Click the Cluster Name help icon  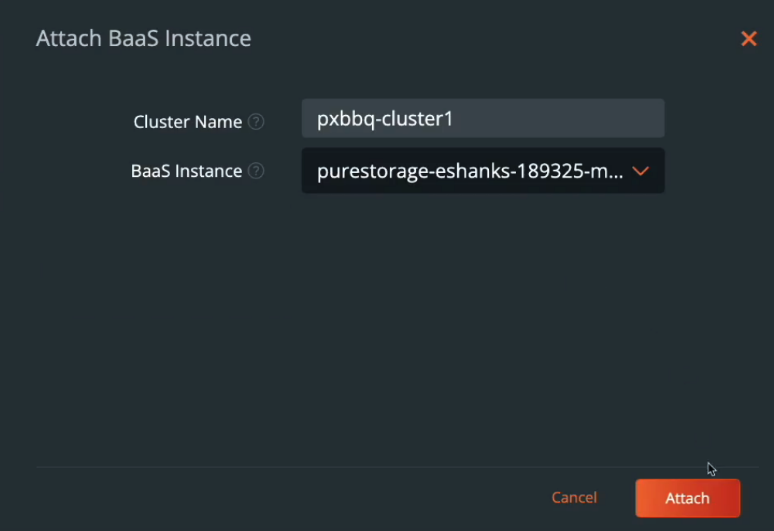point(256,121)
